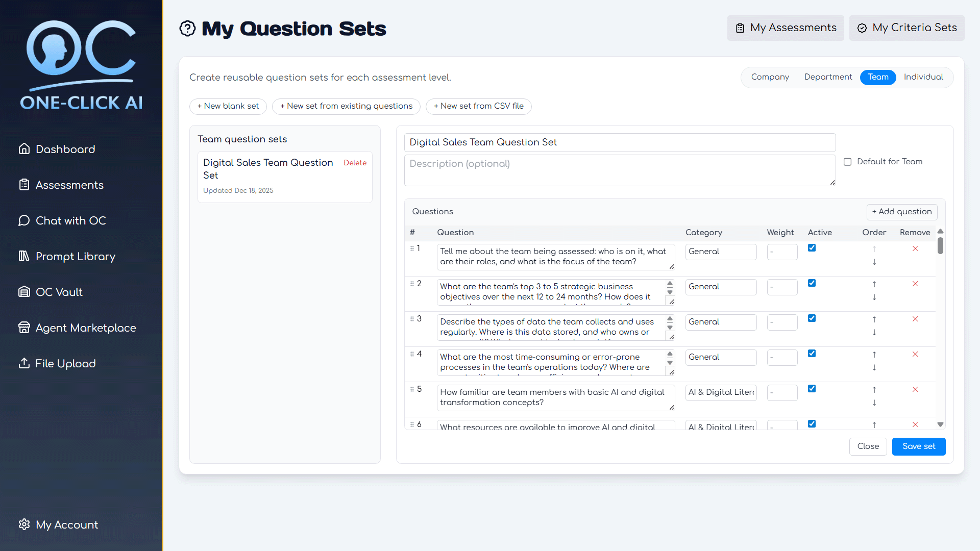Uncheck Active for question 1
Screen dimensions: 980x551
(x=812, y=248)
